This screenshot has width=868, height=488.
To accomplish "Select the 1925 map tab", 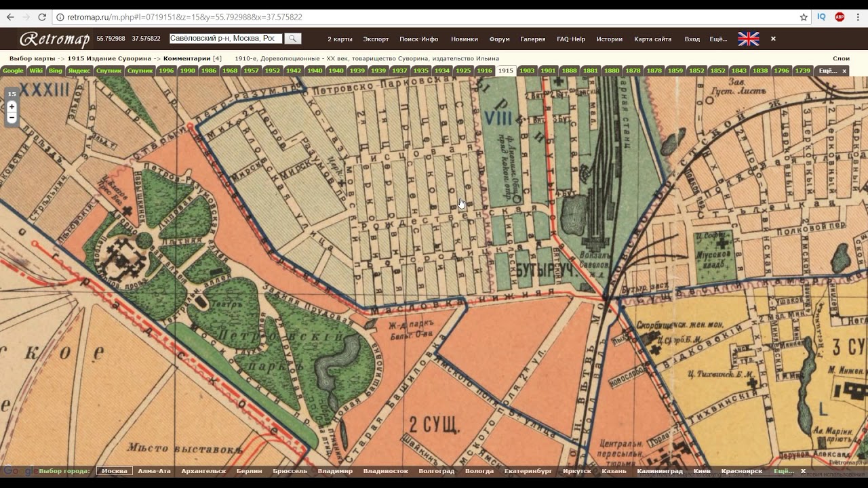I will [x=463, y=70].
